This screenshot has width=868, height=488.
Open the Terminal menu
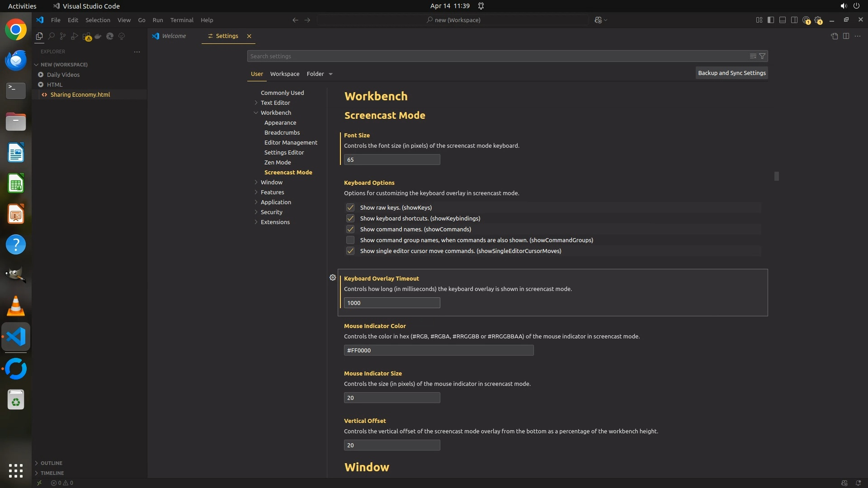(182, 20)
